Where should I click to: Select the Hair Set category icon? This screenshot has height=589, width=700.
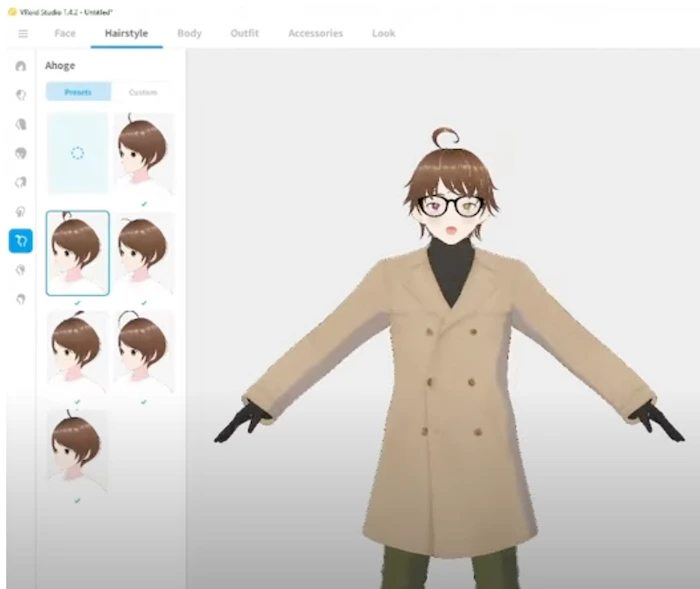pos(21,66)
